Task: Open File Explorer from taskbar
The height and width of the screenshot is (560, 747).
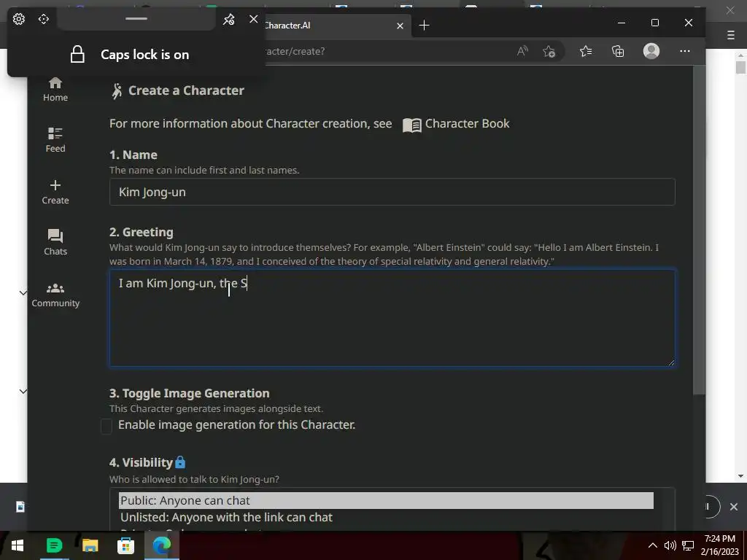Action: coord(90,545)
